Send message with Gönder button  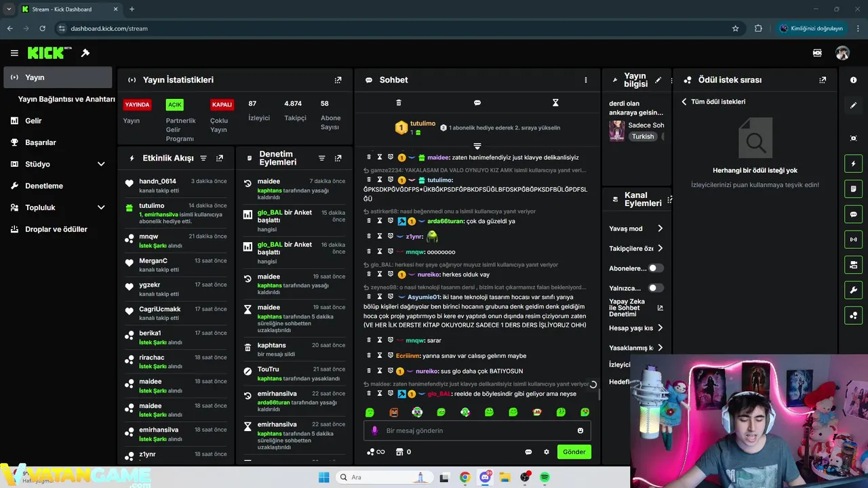[574, 452]
